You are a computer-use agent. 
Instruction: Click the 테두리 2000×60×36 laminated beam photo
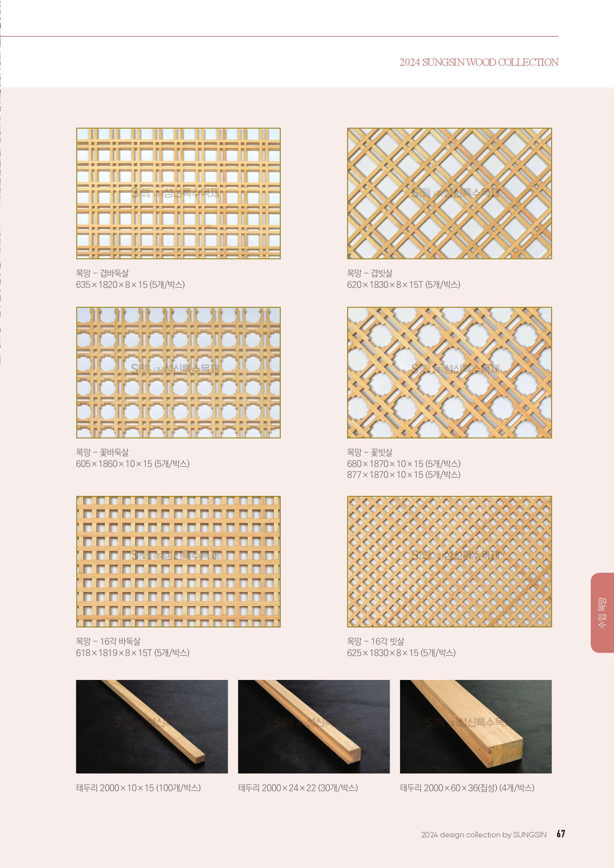[x=476, y=726]
